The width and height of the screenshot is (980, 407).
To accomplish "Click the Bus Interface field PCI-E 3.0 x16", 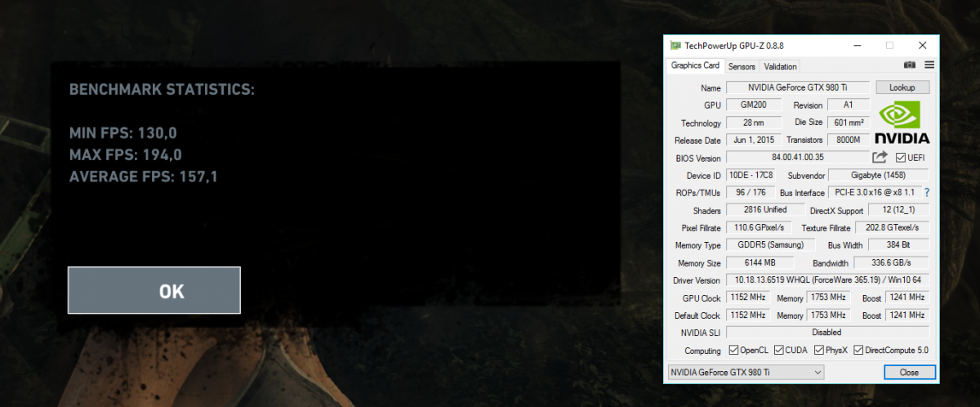I will pos(875,192).
